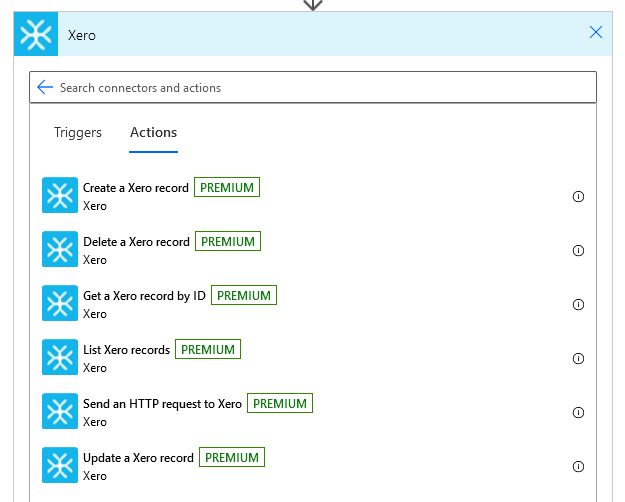
Task: Show info for List Xero records
Action: tap(578, 358)
